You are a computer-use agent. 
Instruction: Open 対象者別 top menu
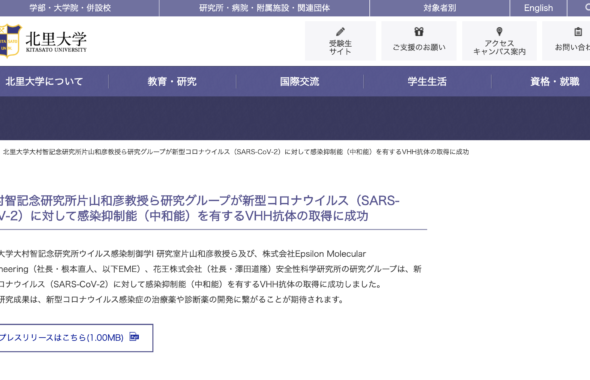[x=439, y=8]
